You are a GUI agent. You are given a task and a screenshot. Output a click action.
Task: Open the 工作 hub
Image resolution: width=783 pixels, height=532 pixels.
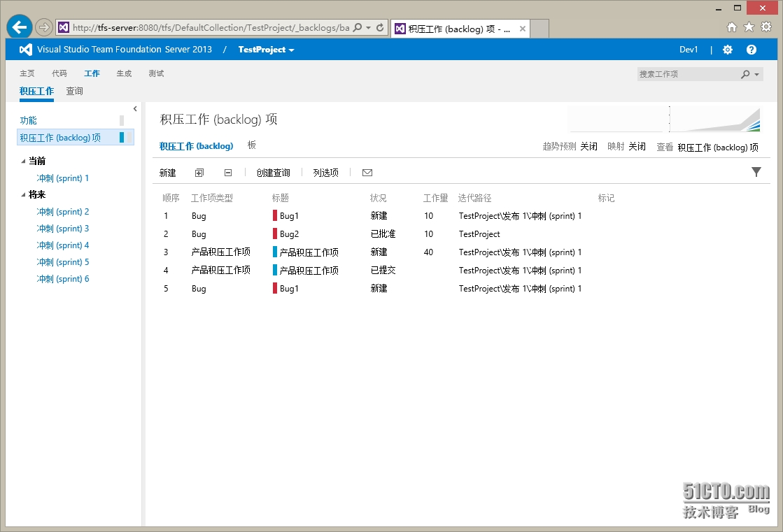pos(92,73)
